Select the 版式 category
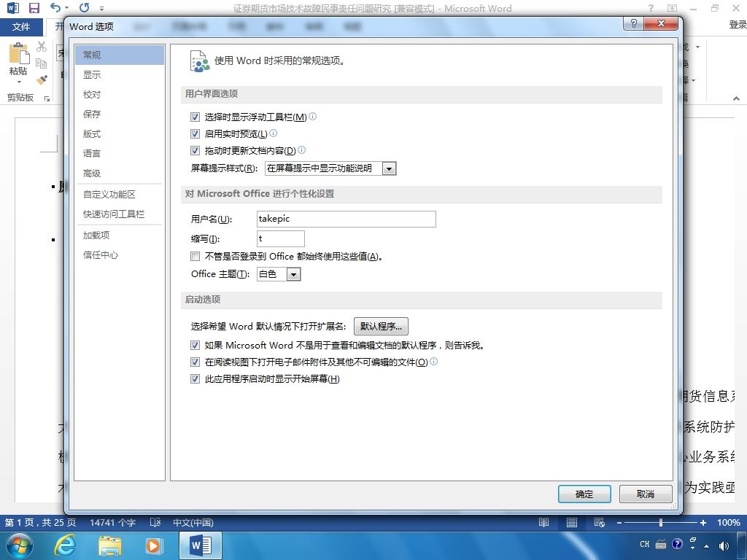 click(x=120, y=134)
